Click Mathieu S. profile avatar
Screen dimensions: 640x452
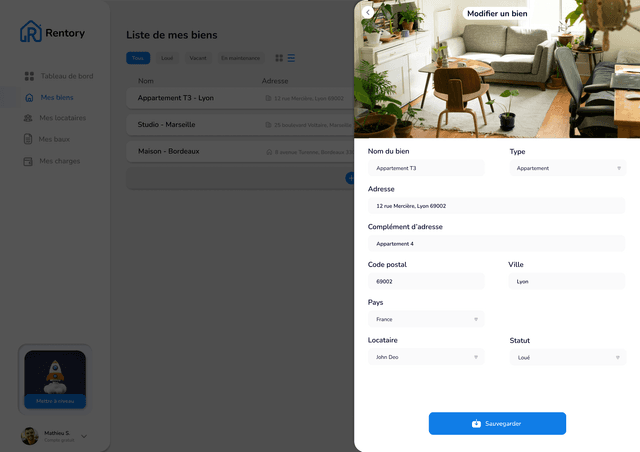[x=30, y=436]
